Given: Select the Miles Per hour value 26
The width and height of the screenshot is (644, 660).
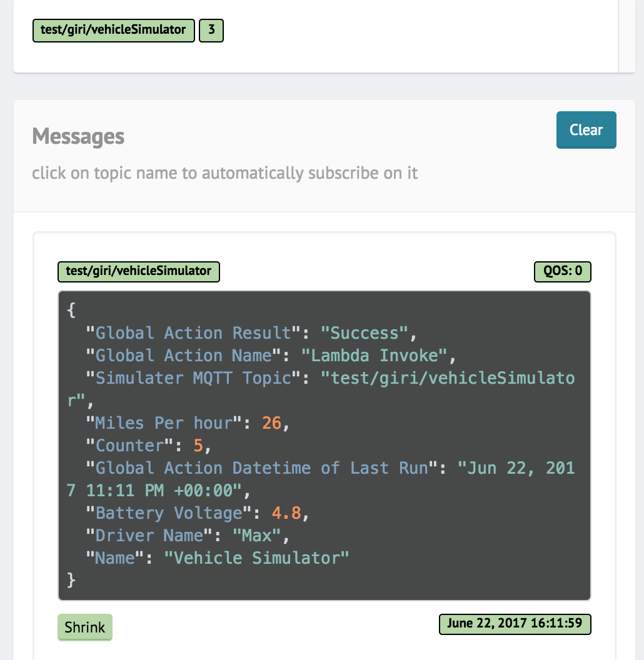Looking at the screenshot, I should [271, 423].
